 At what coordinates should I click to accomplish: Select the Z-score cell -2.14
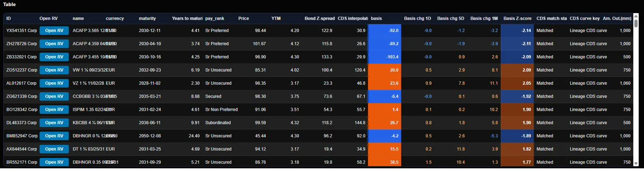click(517, 31)
